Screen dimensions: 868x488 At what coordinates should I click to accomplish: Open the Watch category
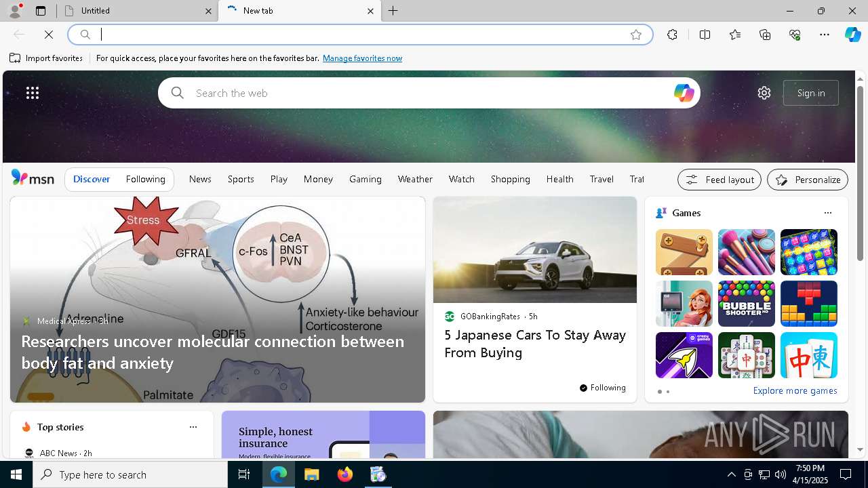(462, 179)
